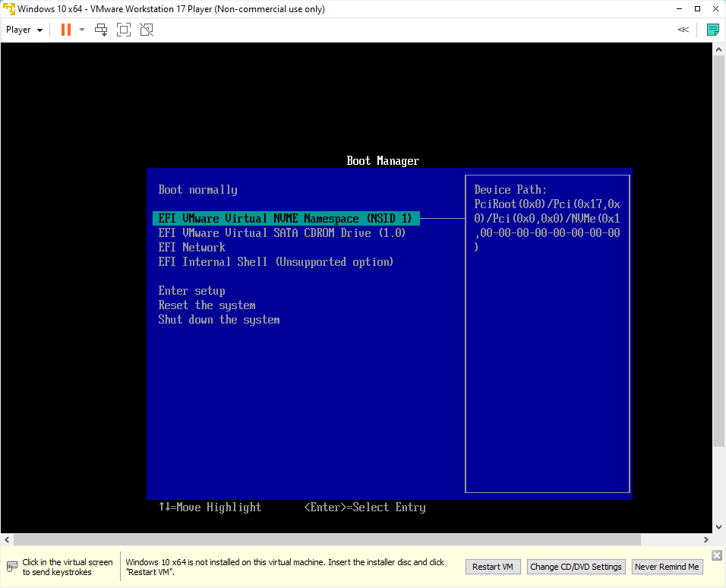Select EFI Internal Shell option
The image size is (726, 588).
click(276, 262)
